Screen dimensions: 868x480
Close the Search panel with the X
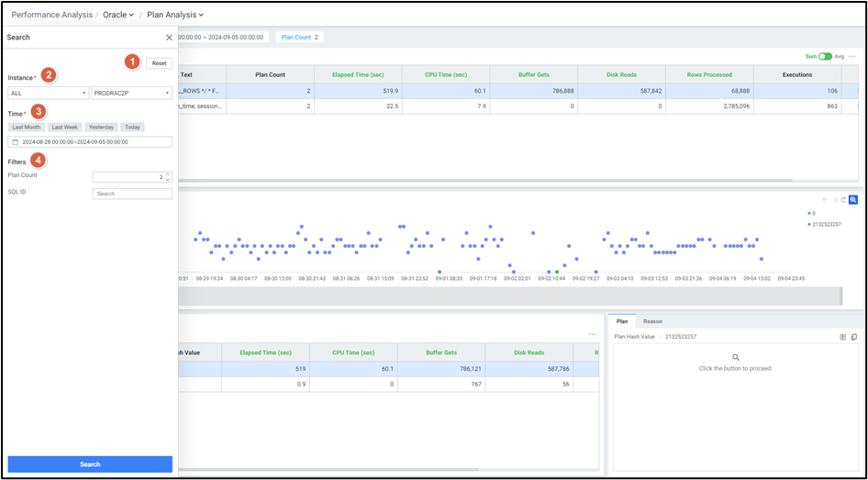[x=169, y=38]
